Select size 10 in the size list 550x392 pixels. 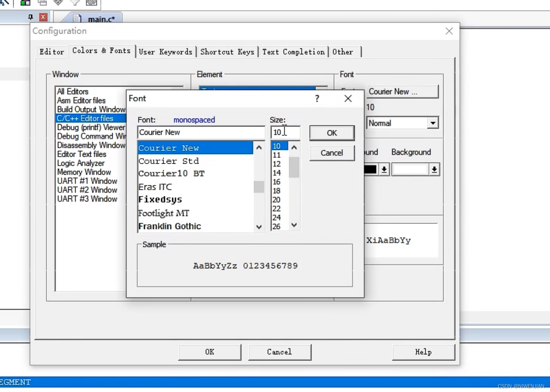point(280,146)
